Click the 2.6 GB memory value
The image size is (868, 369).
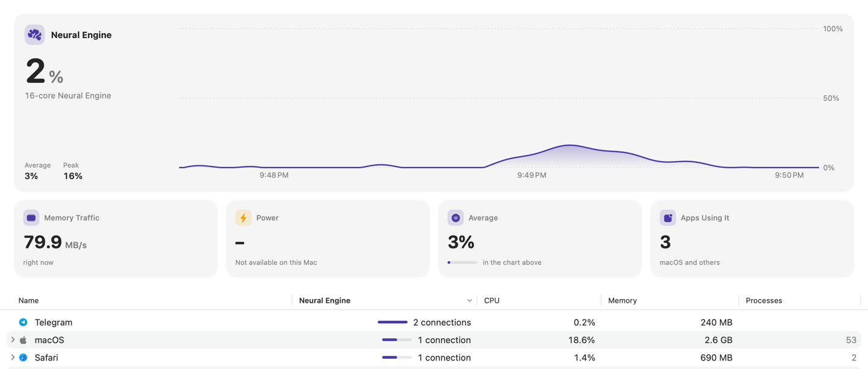(x=719, y=340)
